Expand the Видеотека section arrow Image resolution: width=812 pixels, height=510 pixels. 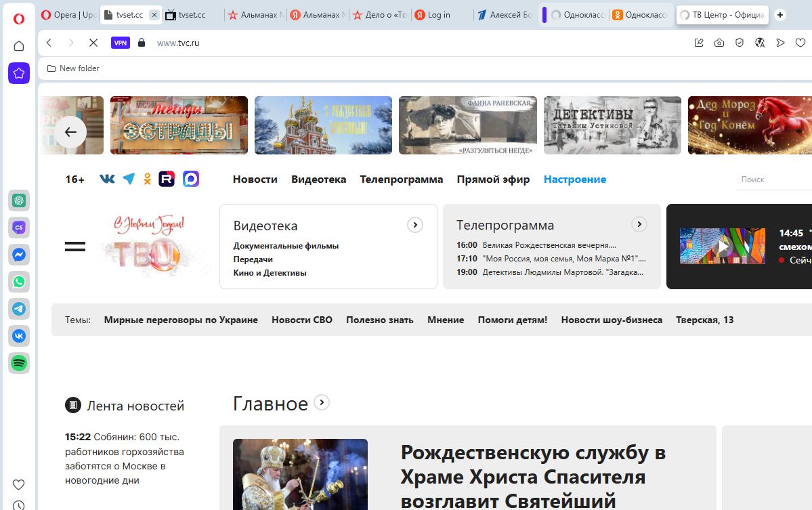(414, 225)
